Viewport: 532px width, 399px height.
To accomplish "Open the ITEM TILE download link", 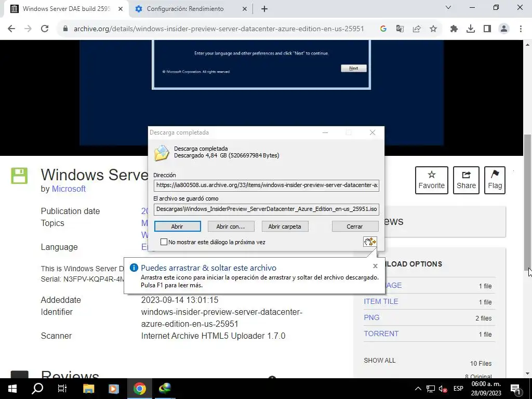I will click(381, 301).
